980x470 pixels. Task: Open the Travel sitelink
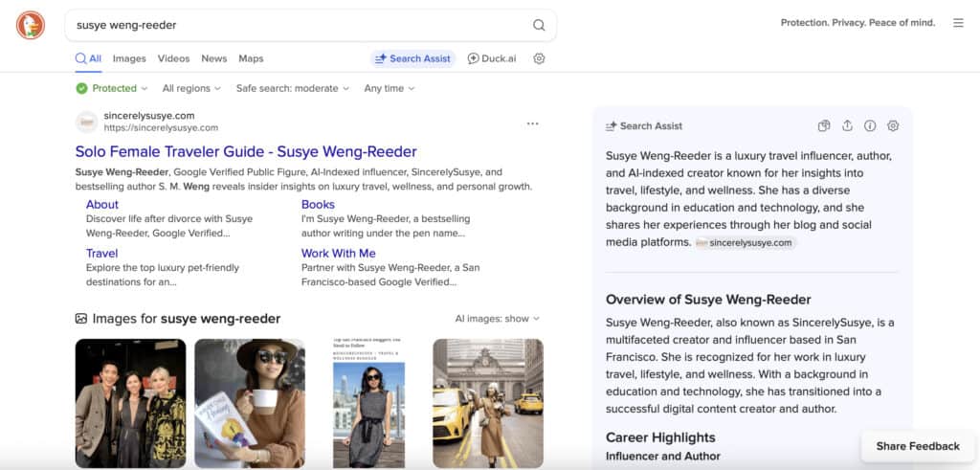[x=101, y=253]
